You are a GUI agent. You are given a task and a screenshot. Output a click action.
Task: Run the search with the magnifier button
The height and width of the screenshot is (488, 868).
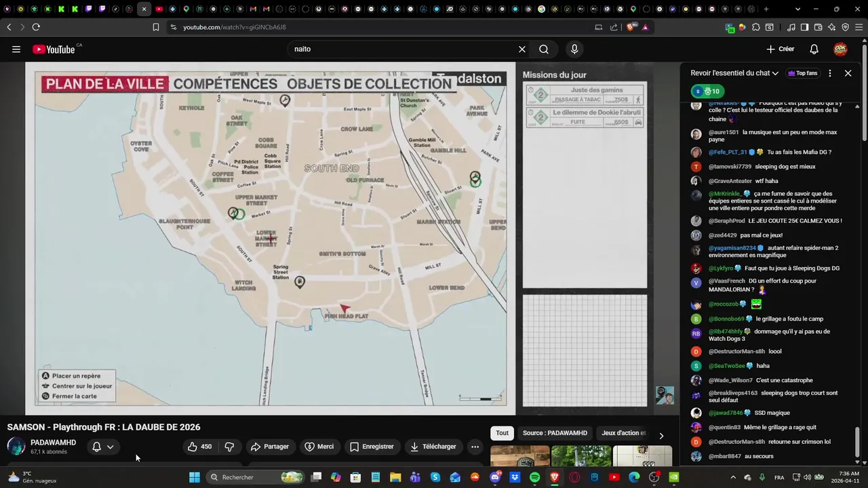(544, 49)
